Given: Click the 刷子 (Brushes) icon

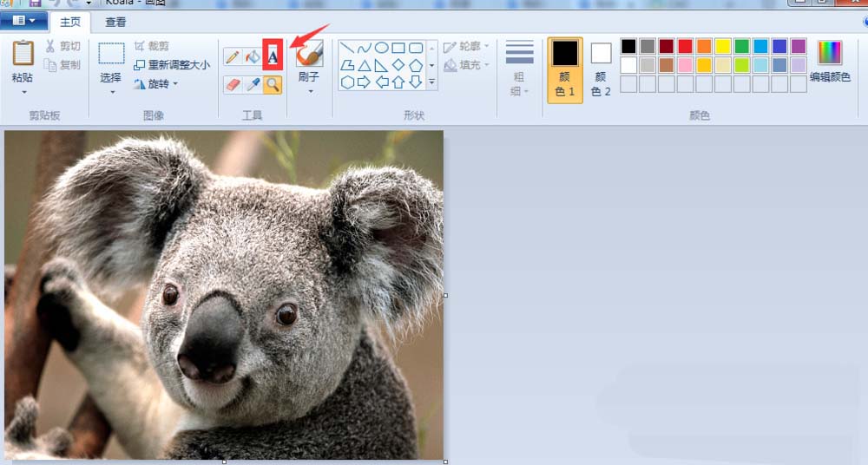Looking at the screenshot, I should click(309, 54).
